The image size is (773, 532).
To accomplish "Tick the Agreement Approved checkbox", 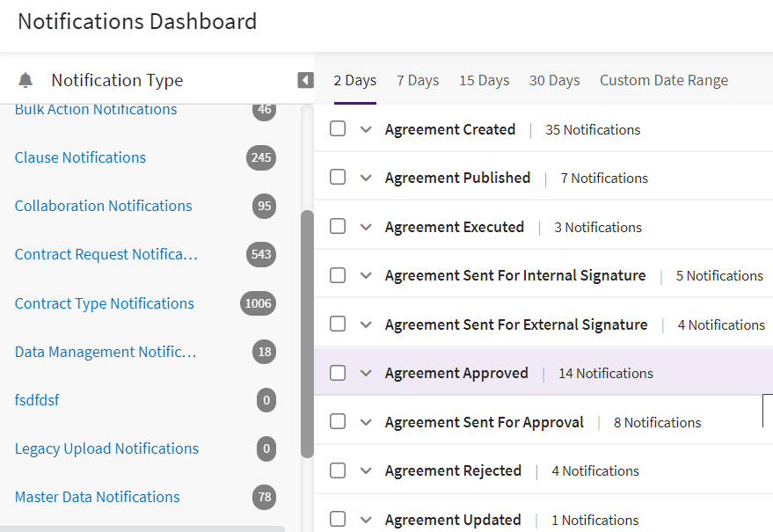I will pos(338,373).
